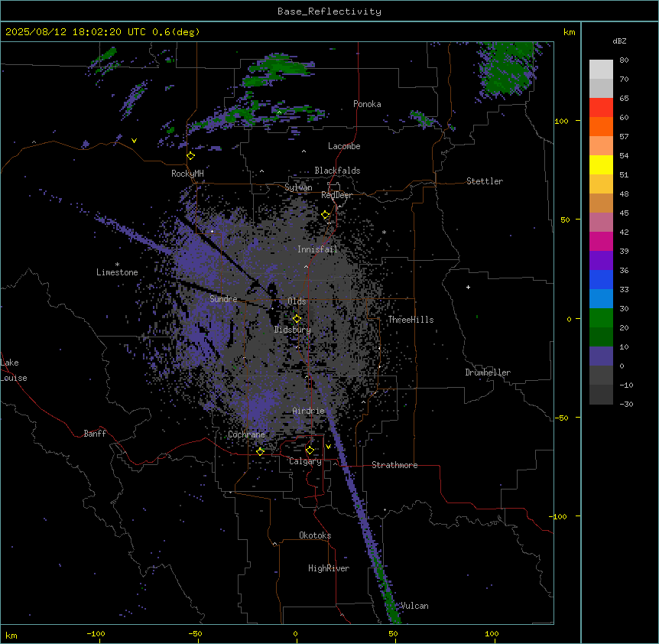Pick the royal blue swatch in the dBZ legend
Image resolution: width=659 pixels, height=644 pixels.
click(601, 279)
